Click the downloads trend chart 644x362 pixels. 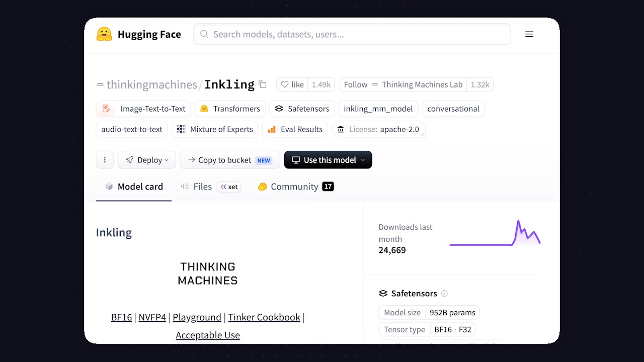[x=495, y=233]
